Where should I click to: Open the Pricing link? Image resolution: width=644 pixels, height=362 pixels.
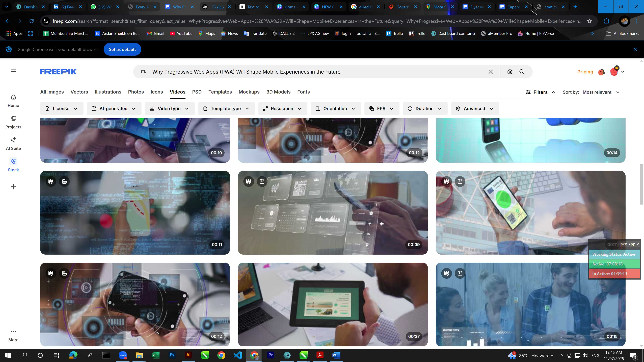click(585, 72)
